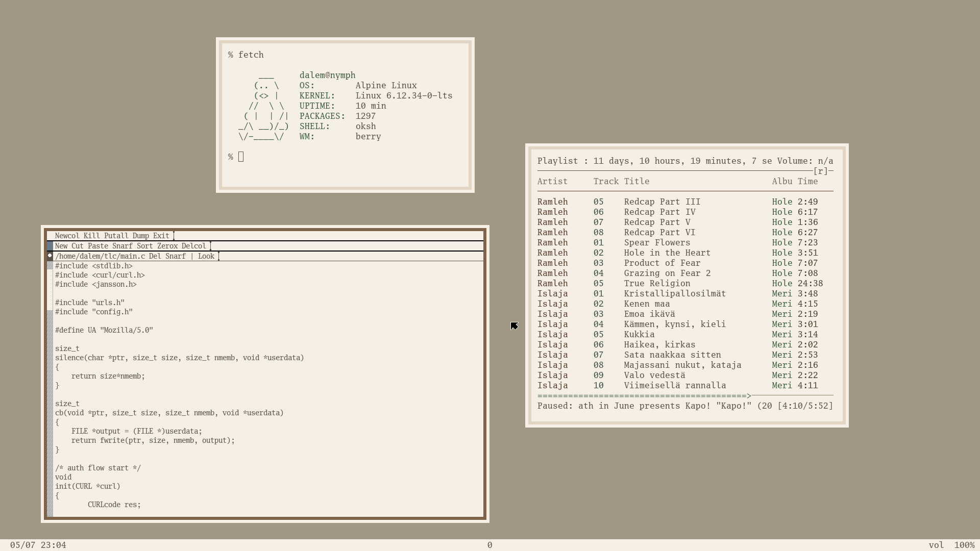980x551 pixels.
Task: Click Sort in the column tag
Action: coord(144,246)
